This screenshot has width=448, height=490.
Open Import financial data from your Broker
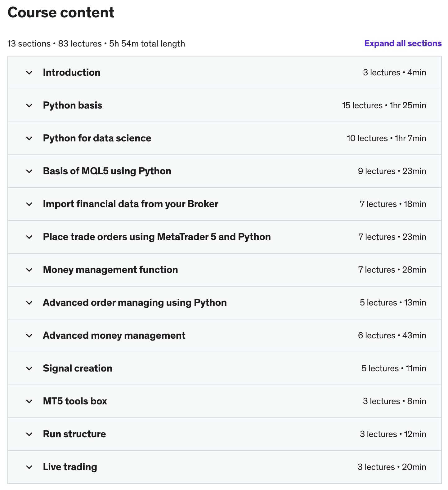131,204
